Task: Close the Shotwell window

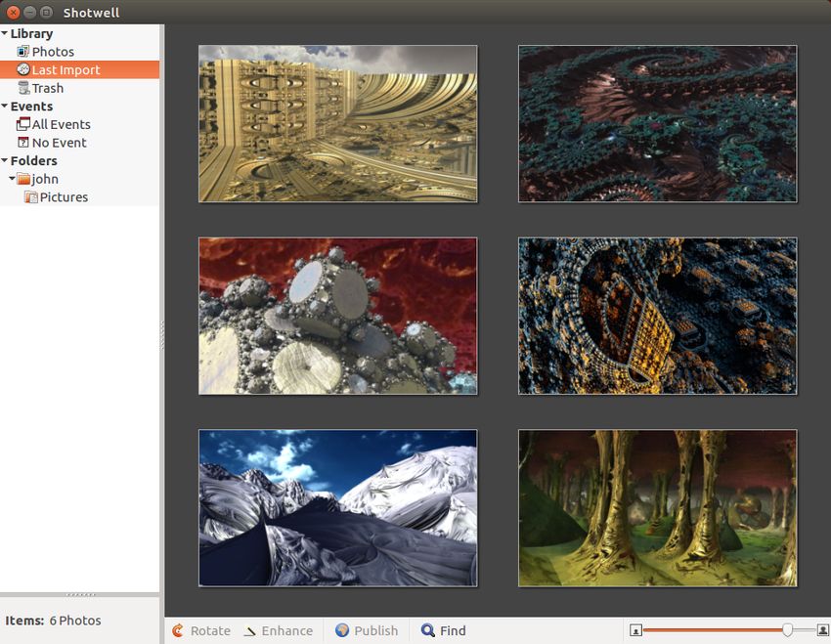Action: [x=14, y=12]
